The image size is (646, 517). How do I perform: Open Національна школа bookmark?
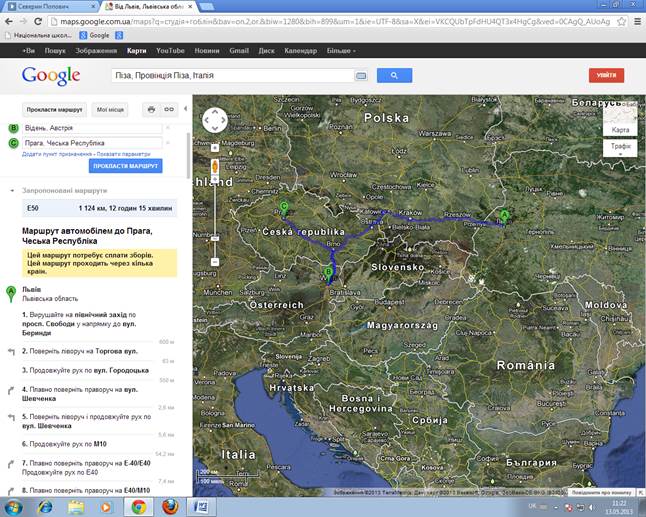click(x=39, y=35)
